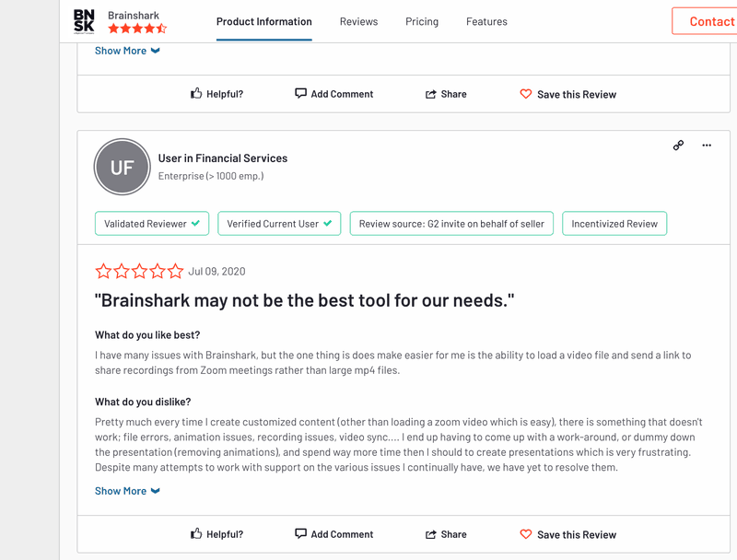Click the Incentivized Review badge
737x560 pixels.
(614, 223)
